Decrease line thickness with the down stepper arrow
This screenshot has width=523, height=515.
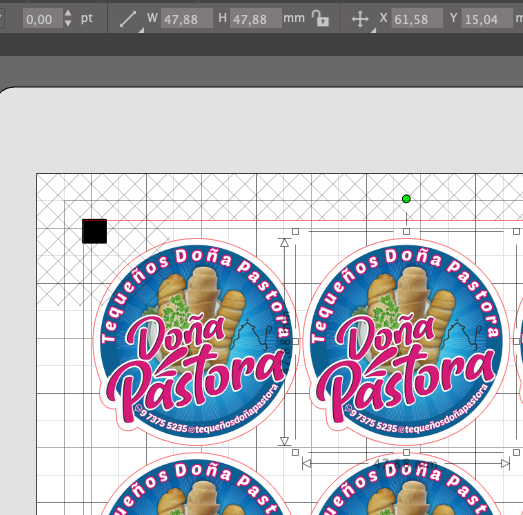click(x=68, y=23)
